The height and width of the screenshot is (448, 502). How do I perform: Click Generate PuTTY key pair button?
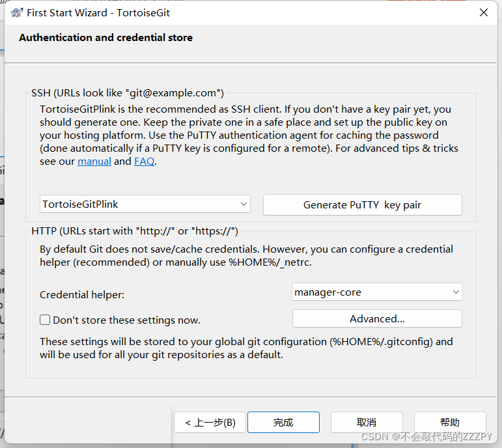coord(363,204)
